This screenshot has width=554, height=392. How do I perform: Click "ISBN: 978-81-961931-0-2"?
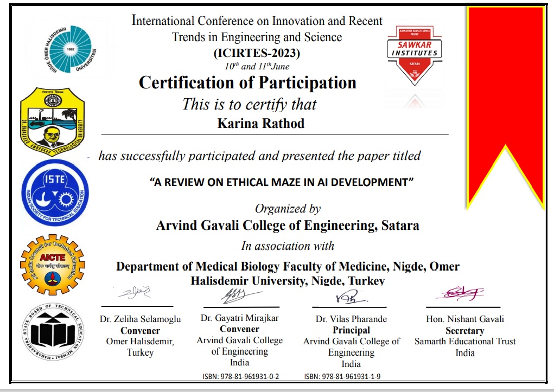[x=240, y=376]
